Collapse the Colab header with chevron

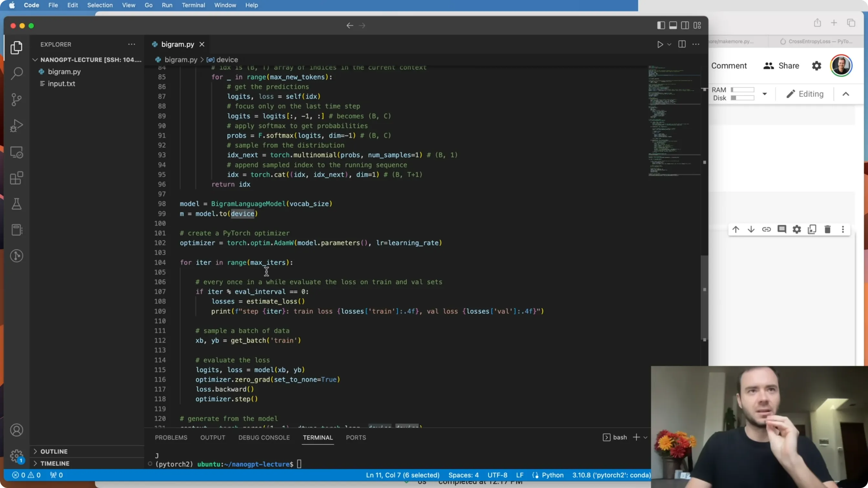(846, 94)
